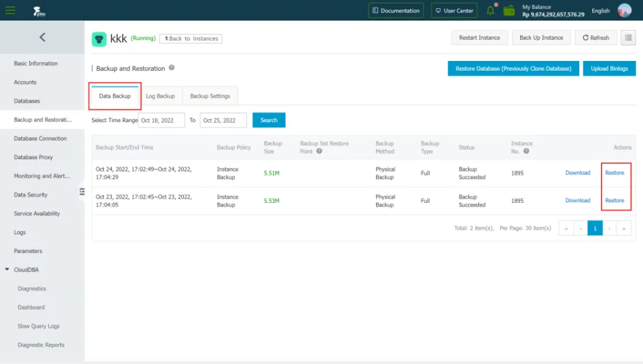Click the Documentation button
Screen dimensions: 643x364
tap(396, 11)
